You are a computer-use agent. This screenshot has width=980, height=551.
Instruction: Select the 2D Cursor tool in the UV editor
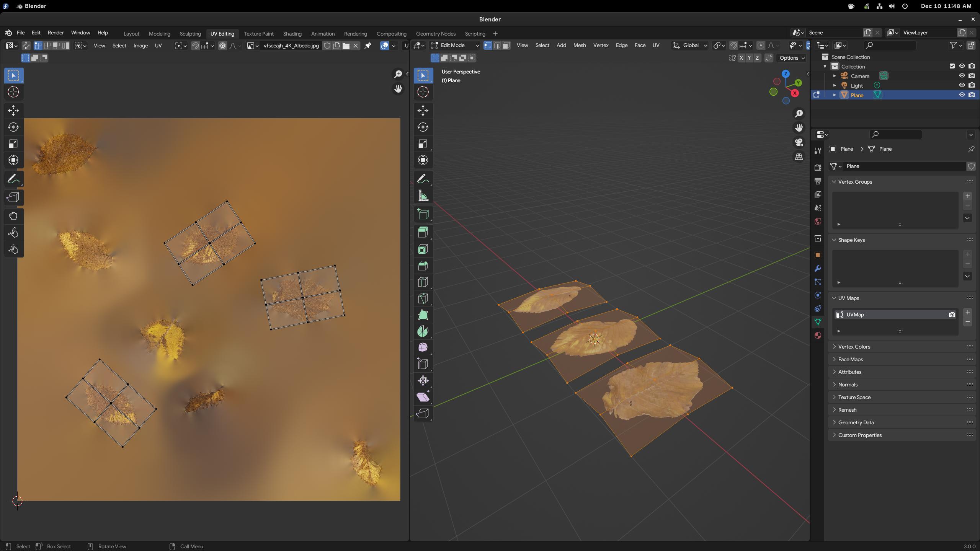click(x=13, y=92)
